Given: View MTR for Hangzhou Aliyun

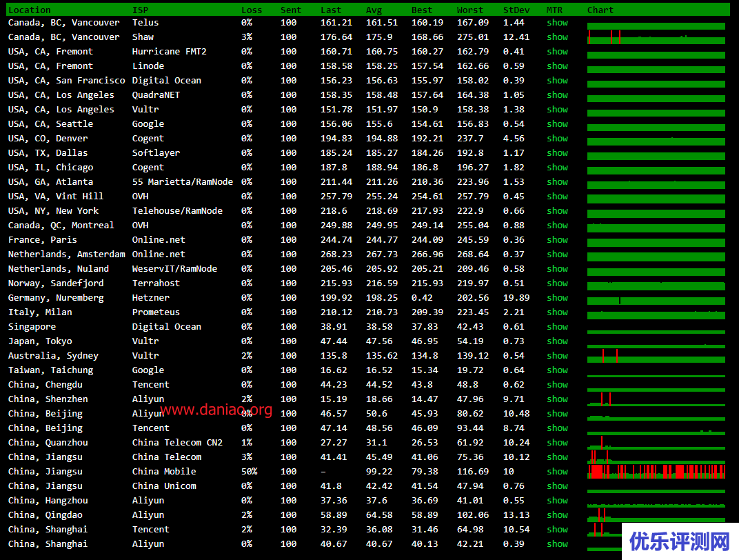Looking at the screenshot, I should (557, 501).
